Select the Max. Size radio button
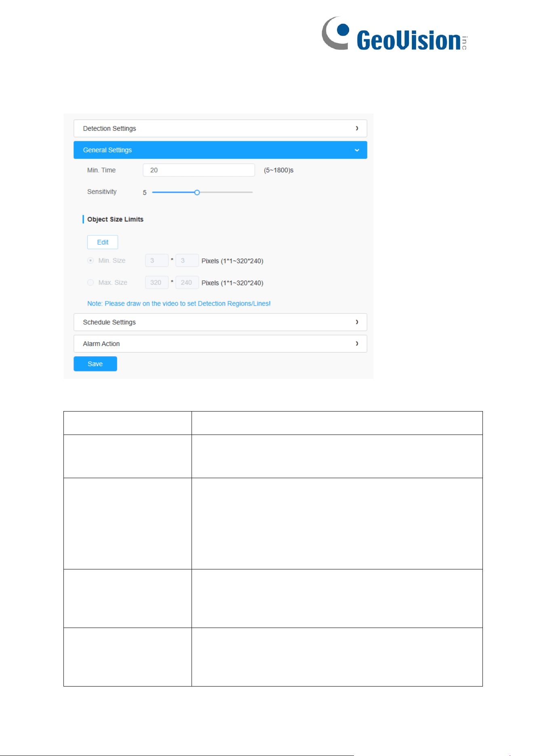The width and height of the screenshot is (535, 756). [x=91, y=282]
